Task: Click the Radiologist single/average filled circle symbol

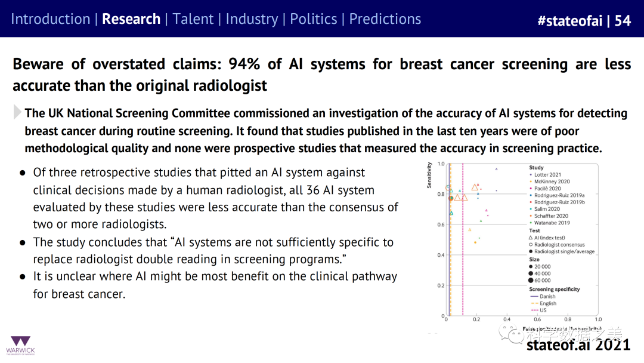Action: 531,252
